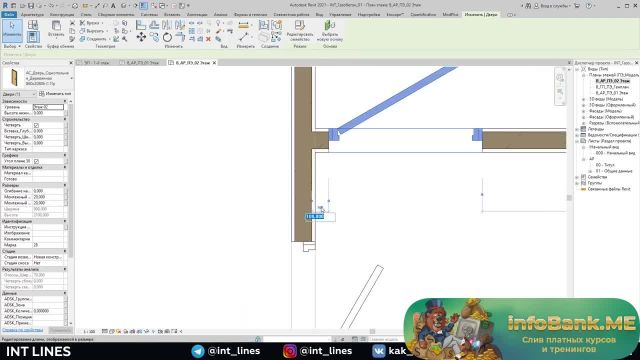Activate the Rotate tool in the ribbon
The image size is (640, 360).
[x=167, y=38]
